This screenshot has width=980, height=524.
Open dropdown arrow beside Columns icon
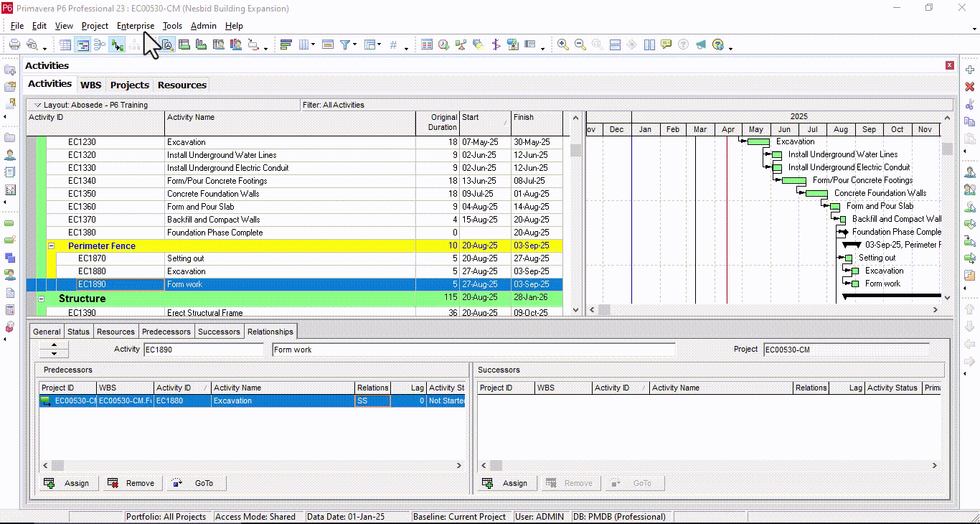(x=313, y=45)
